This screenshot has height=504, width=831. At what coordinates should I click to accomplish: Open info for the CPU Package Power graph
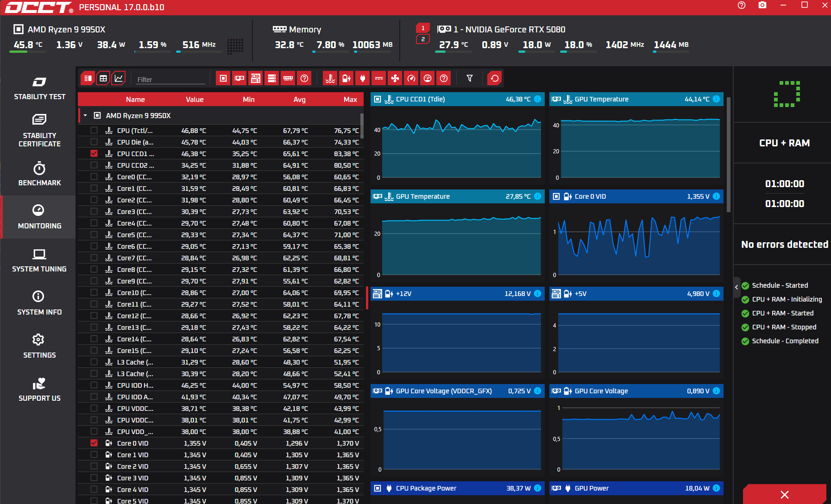point(537,488)
